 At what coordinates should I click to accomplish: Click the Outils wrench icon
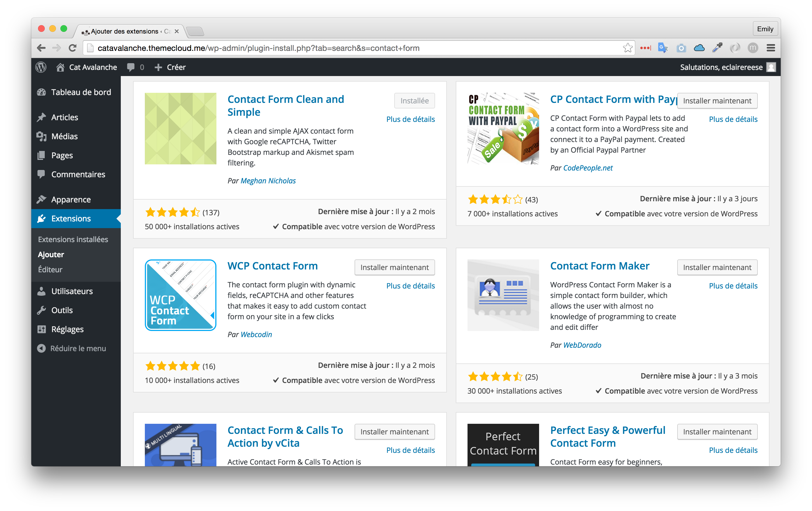tap(41, 310)
